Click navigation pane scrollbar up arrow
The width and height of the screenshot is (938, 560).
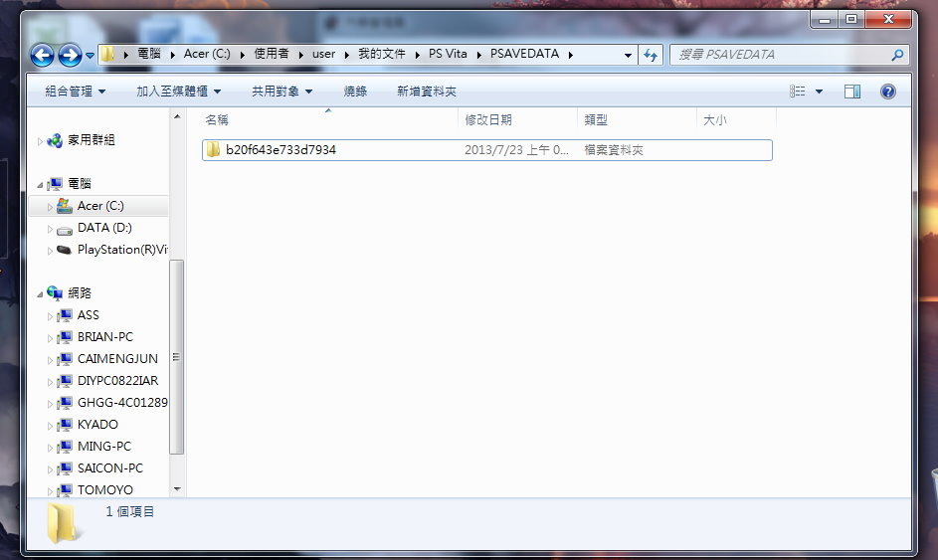coord(177,116)
